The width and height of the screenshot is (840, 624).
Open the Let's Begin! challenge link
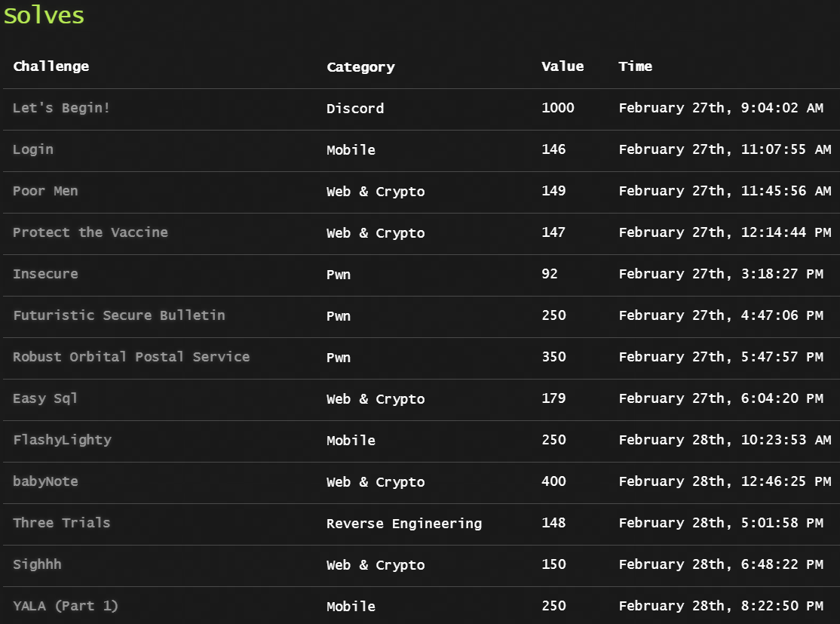coord(61,108)
